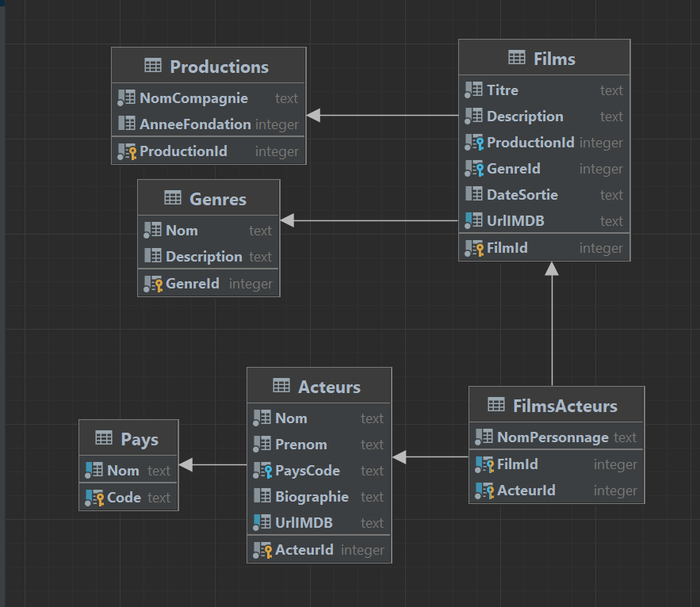700x607 pixels.
Task: Select the NomPersonnage column in FilmsActeurs
Action: click(x=553, y=437)
